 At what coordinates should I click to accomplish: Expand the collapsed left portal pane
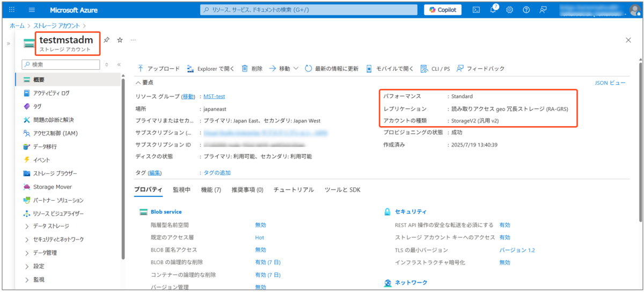click(x=9, y=43)
